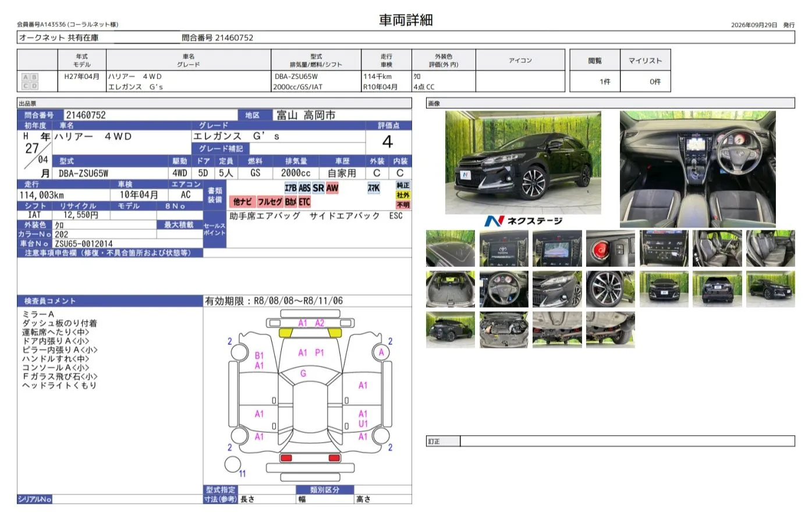The width and height of the screenshot is (812, 531).
Task: Open the engine bay thumbnail
Action: pyautogui.click(x=503, y=330)
